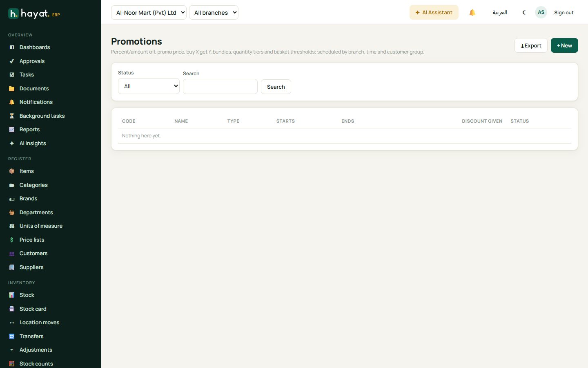
Task: Click the CODE column header
Action: (x=129, y=121)
